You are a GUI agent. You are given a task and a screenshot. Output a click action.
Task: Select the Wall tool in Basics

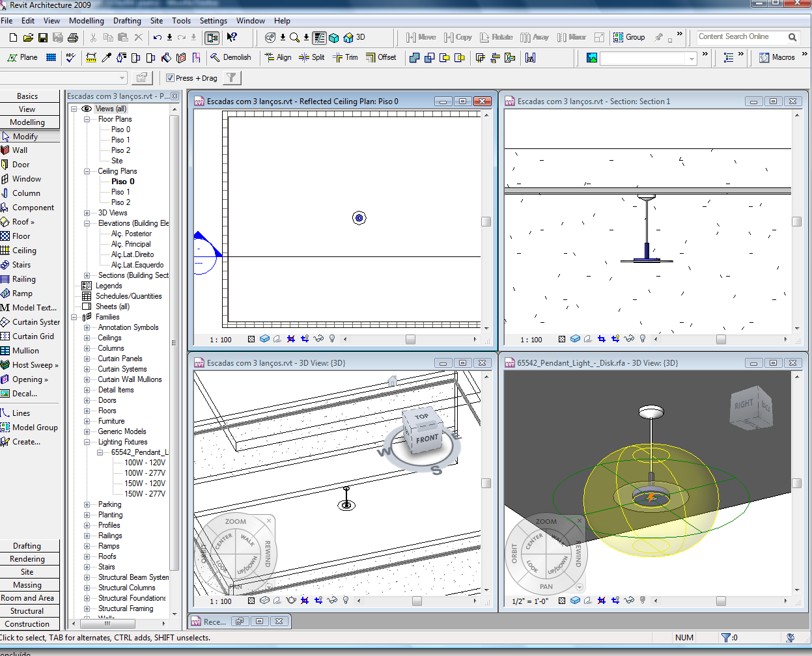click(x=20, y=150)
